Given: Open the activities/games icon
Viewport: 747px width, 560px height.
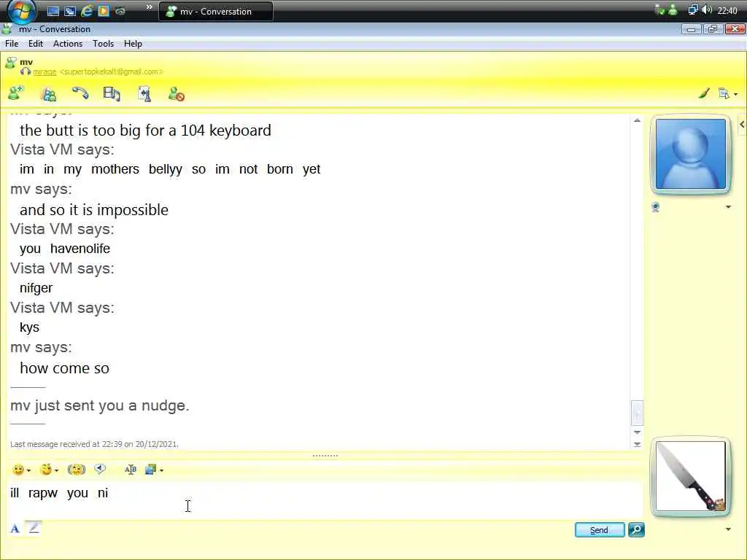Looking at the screenshot, I should click(144, 94).
